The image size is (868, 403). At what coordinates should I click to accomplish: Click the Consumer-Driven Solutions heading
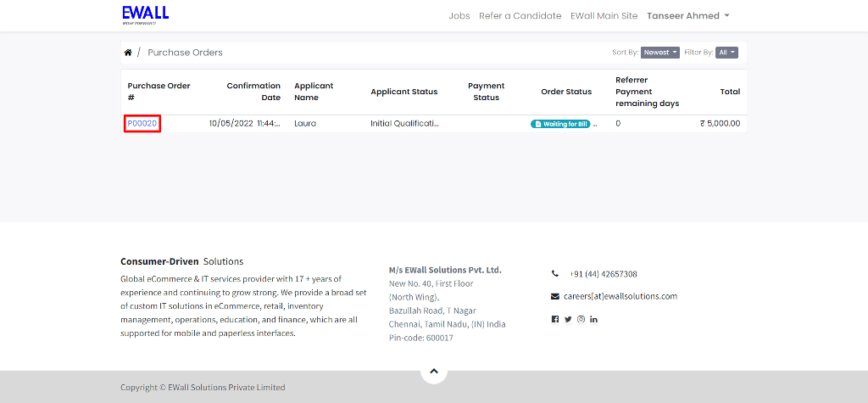coord(181,261)
